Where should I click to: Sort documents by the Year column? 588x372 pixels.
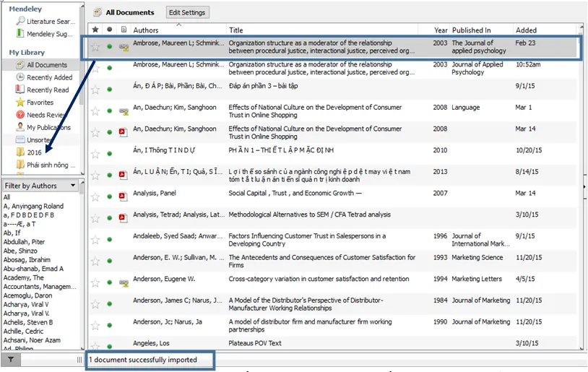coord(441,30)
